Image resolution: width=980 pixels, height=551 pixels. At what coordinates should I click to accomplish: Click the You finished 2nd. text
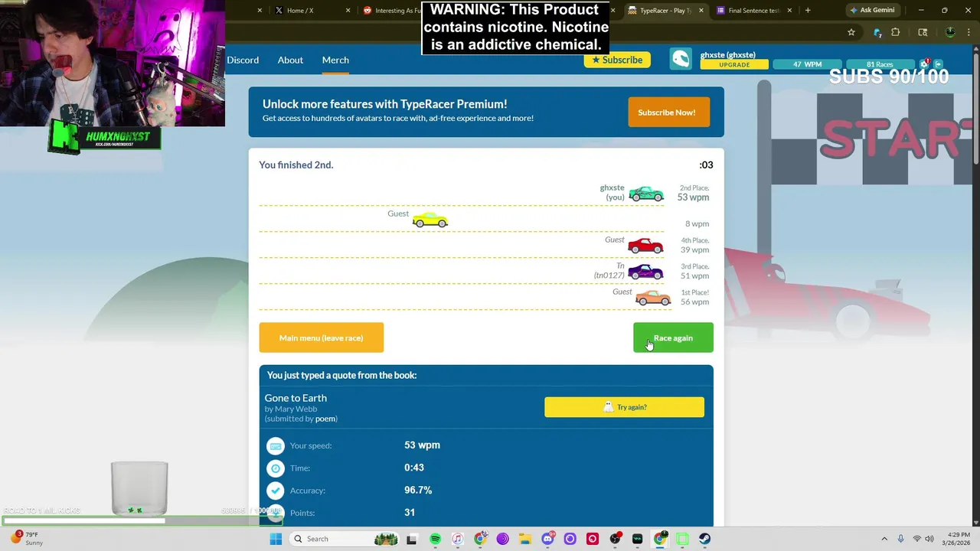(x=296, y=165)
